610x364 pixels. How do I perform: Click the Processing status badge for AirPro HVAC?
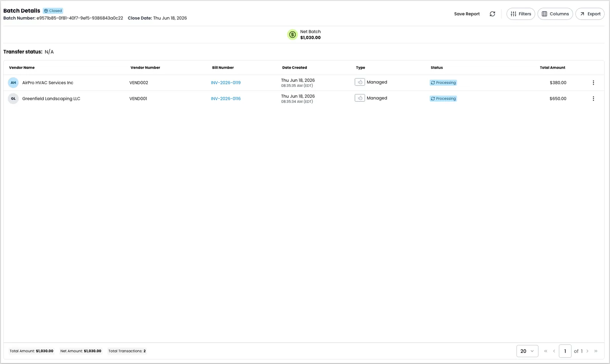click(x=443, y=83)
